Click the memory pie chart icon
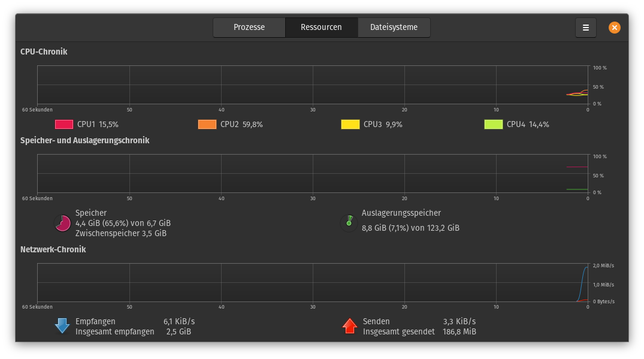Screen dimensions: 644x359 click(x=62, y=223)
